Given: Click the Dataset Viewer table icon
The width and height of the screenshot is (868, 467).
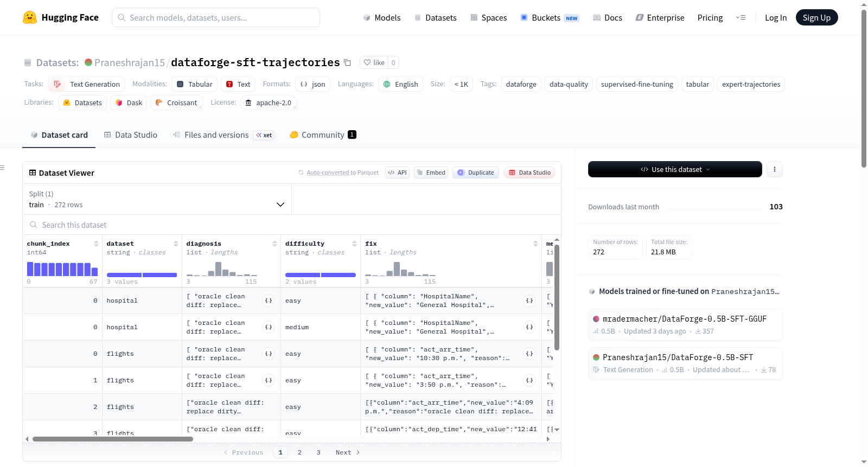Looking at the screenshot, I should click(33, 172).
